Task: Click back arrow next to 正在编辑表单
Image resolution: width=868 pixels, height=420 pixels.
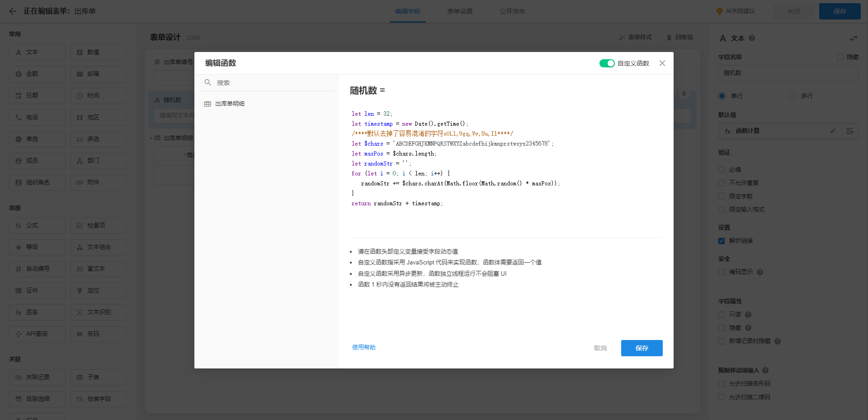Action: click(x=13, y=11)
